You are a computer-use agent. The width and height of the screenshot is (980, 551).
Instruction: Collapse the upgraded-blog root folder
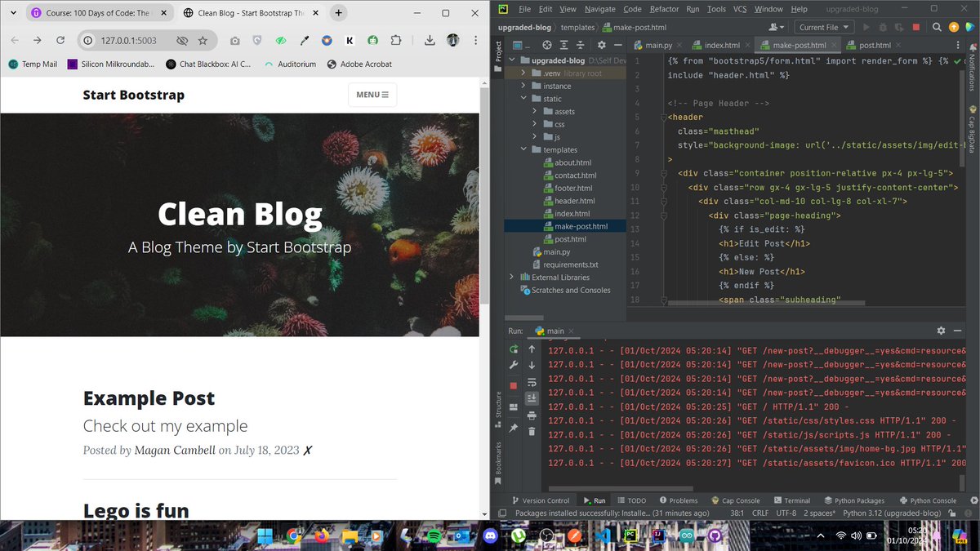[512, 60]
